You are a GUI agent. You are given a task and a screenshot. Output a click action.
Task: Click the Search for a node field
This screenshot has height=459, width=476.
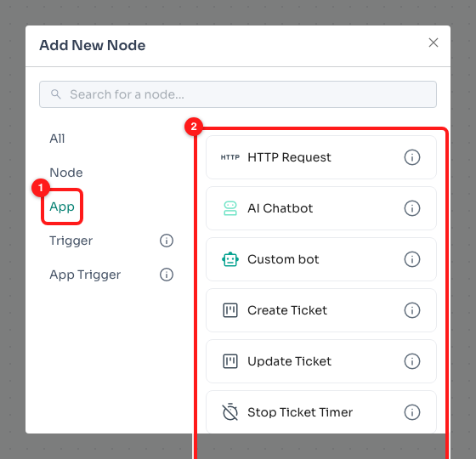(x=238, y=94)
